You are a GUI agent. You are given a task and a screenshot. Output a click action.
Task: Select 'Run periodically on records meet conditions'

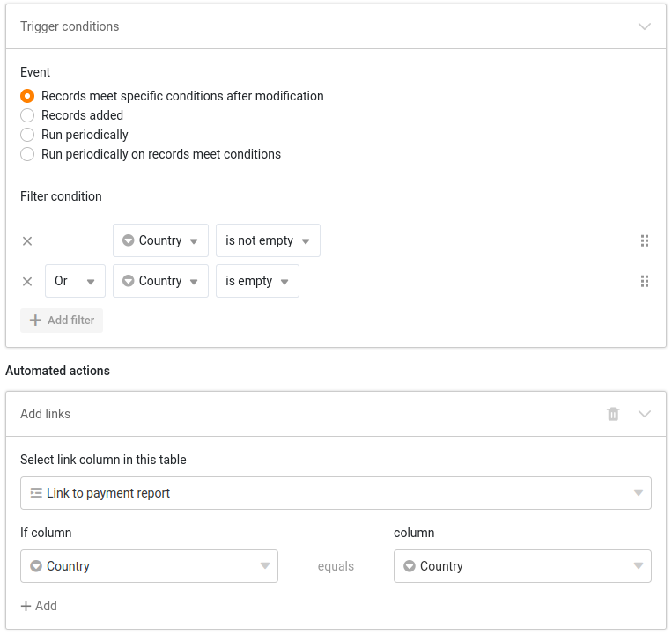27,154
